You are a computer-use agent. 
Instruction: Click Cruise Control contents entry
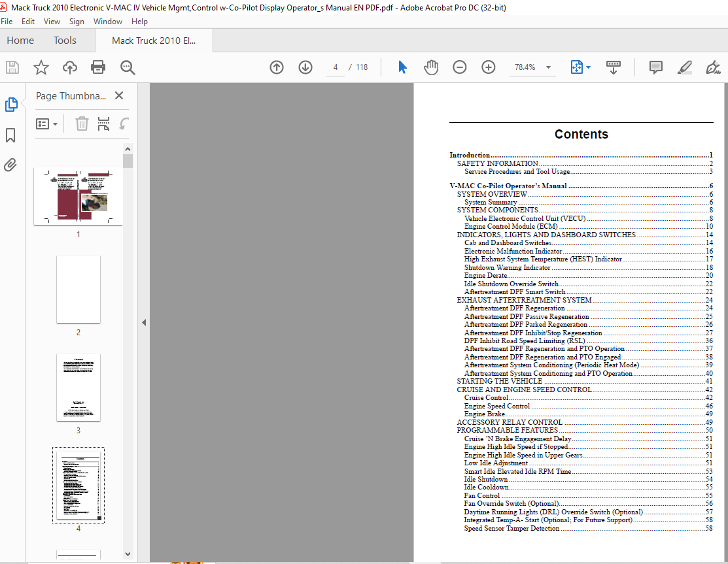588,397
